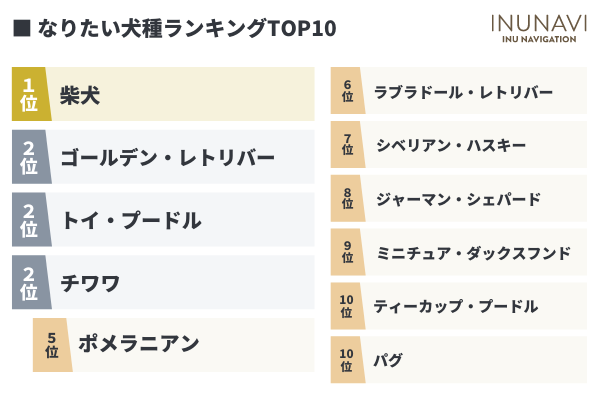Click the 2位 badge beside トイ・プードル
Viewport: 600px width, 400px height.
click(30, 220)
